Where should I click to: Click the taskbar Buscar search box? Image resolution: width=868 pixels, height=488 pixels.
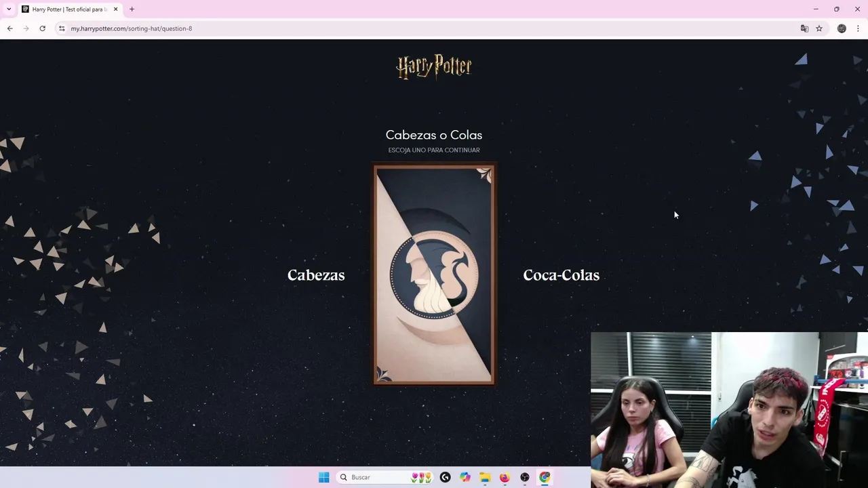[x=384, y=477]
